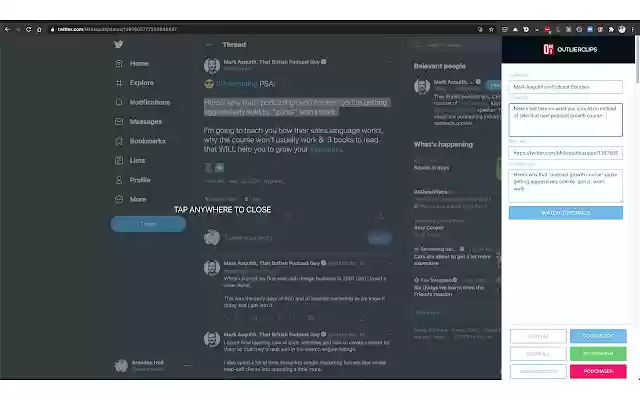Open the zoom indicator in address bar

tap(480, 29)
